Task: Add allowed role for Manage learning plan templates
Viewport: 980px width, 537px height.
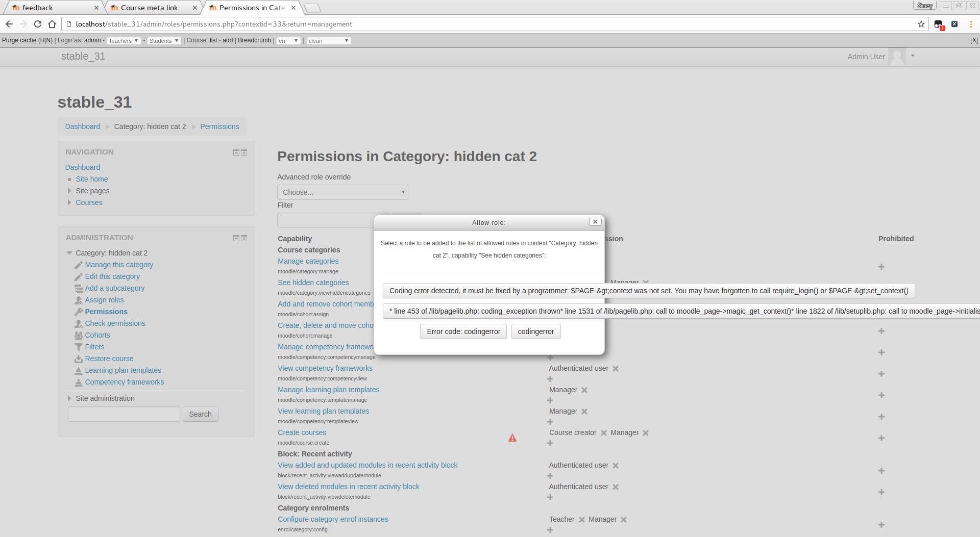Action: point(550,400)
